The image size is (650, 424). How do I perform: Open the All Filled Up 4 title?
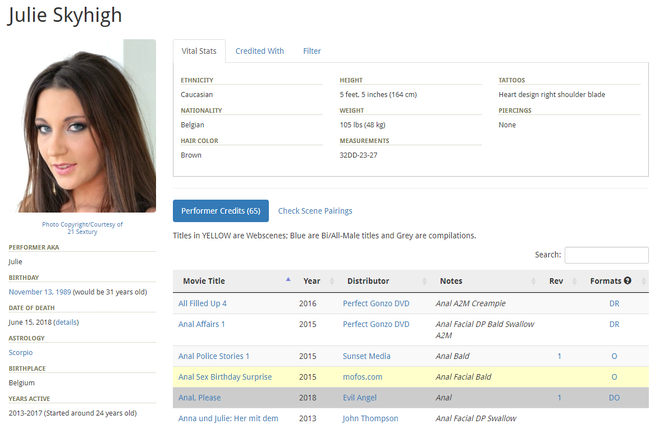click(202, 303)
